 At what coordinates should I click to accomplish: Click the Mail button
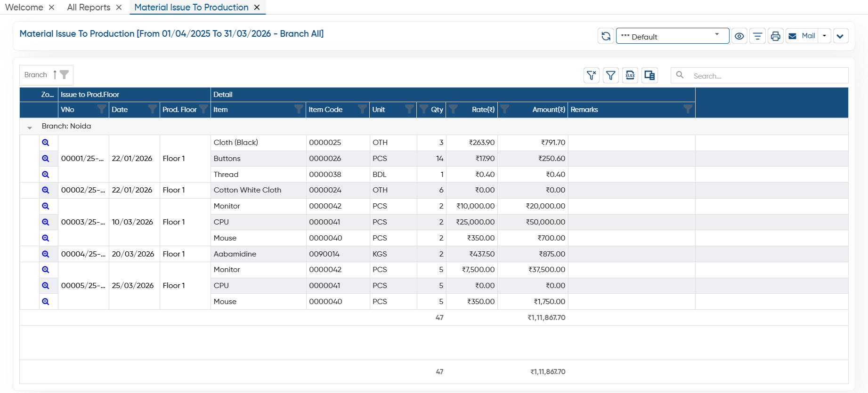pos(802,36)
